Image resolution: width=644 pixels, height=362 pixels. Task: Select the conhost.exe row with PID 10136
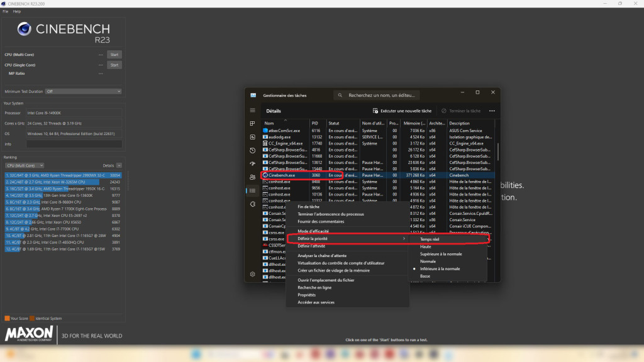coord(378,195)
